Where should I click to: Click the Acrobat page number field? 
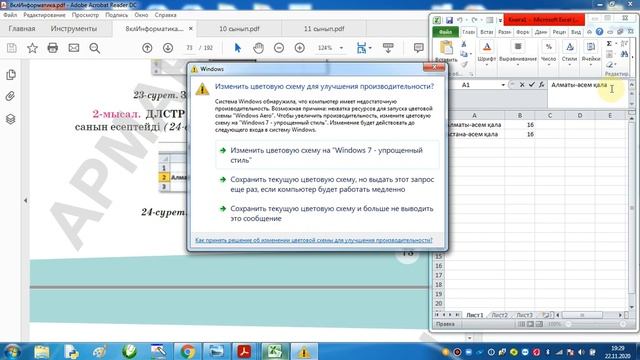189,48
